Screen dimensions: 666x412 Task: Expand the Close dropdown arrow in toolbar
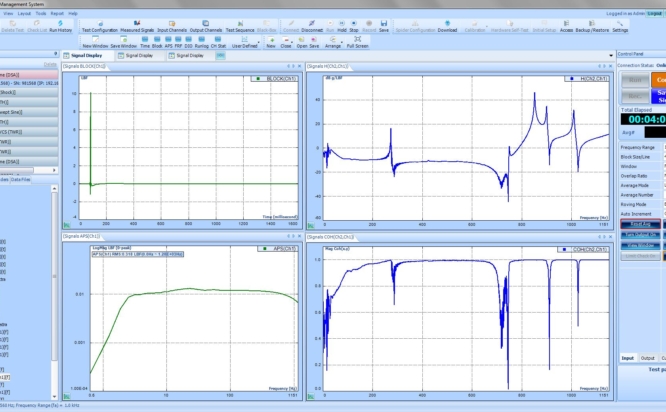coord(293,42)
